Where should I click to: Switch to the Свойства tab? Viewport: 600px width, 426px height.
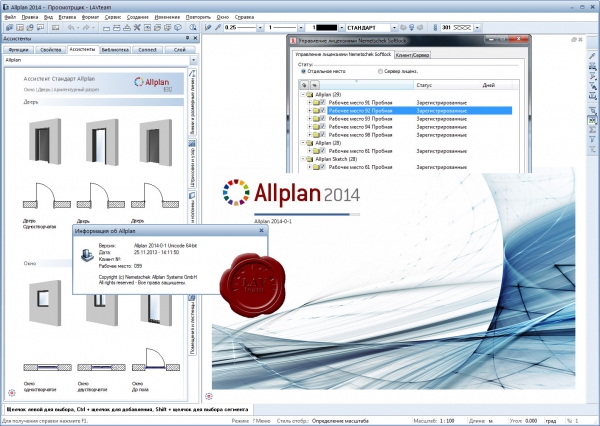coord(51,50)
